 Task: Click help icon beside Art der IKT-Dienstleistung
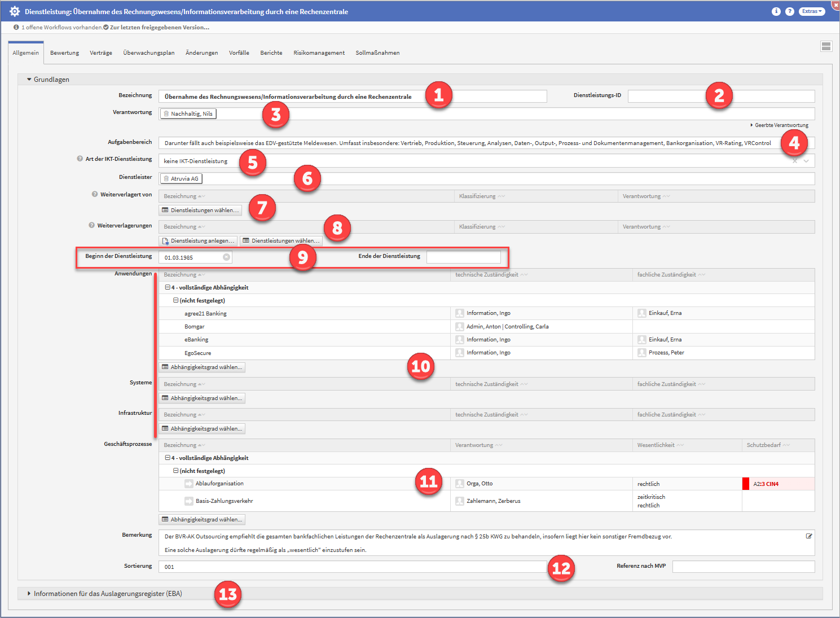point(80,159)
